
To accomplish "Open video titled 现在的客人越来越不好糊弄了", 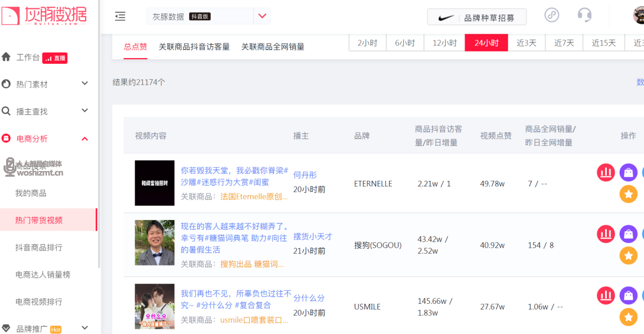I will pyautogui.click(x=235, y=237).
